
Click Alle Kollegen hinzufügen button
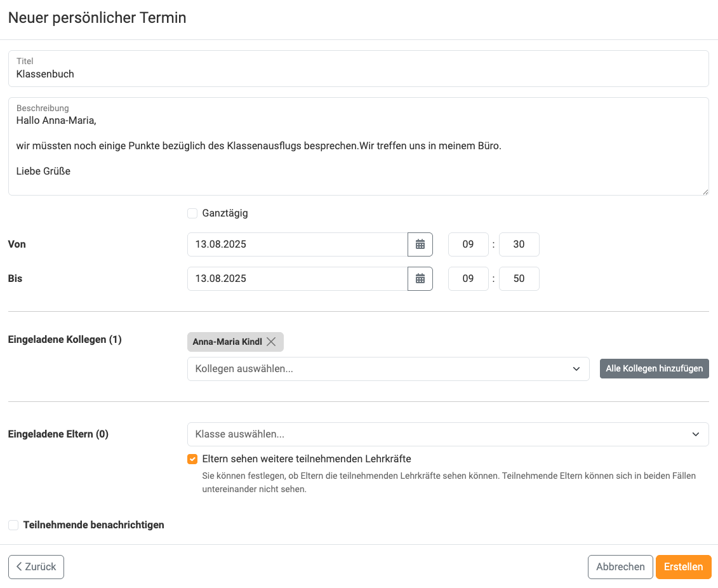pyautogui.click(x=655, y=369)
